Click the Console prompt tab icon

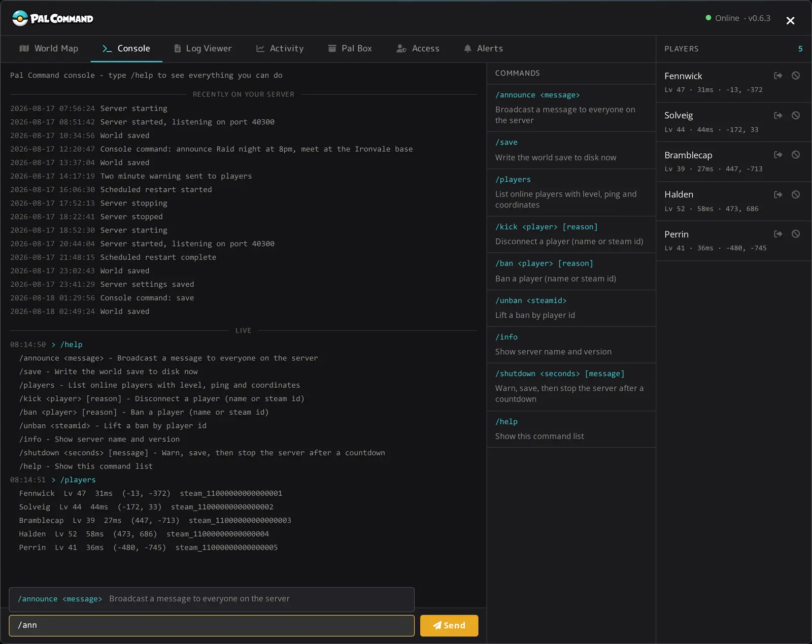coord(107,49)
